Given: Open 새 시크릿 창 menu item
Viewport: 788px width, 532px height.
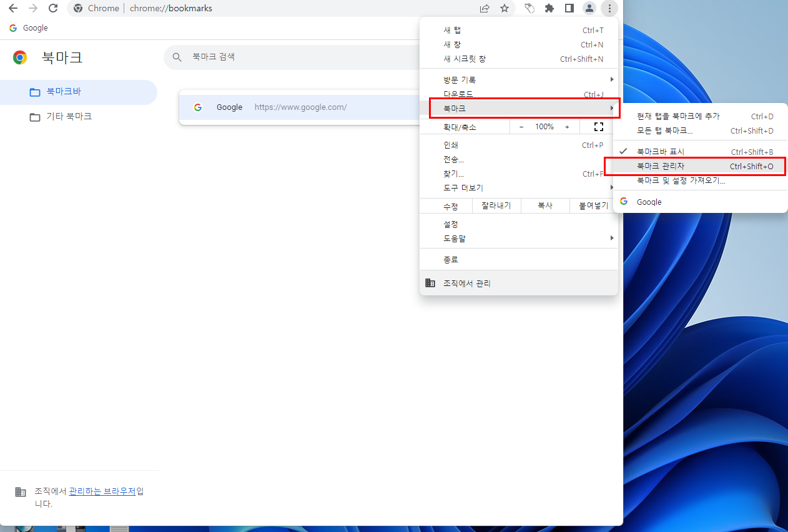Looking at the screenshot, I should tap(519, 59).
